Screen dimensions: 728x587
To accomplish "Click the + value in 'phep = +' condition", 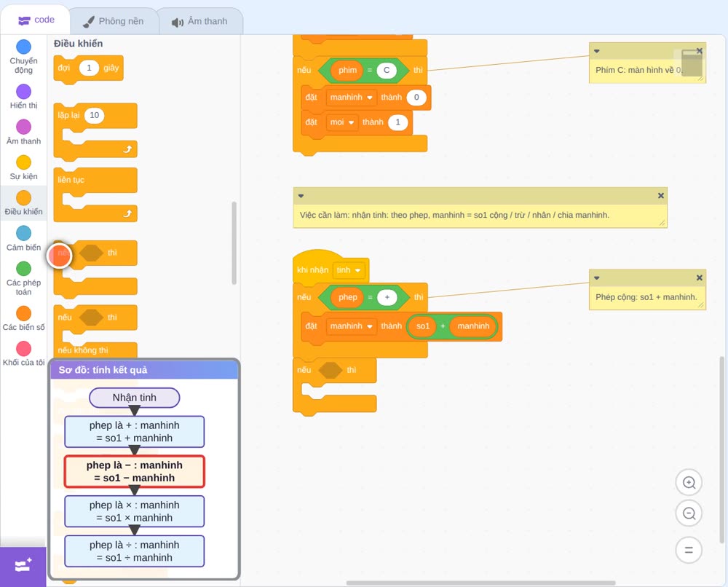I will [x=387, y=298].
